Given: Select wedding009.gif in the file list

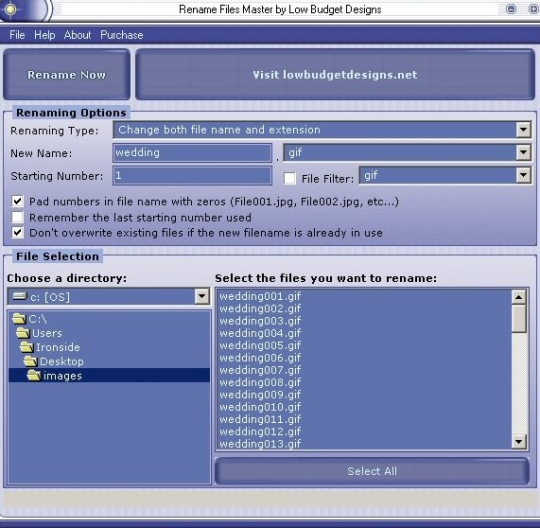Looking at the screenshot, I should [364, 395].
